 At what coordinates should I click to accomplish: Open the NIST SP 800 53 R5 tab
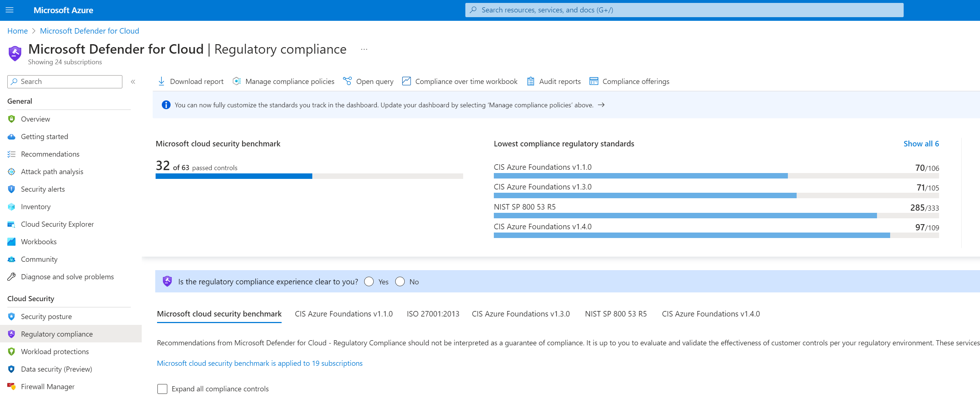point(615,314)
